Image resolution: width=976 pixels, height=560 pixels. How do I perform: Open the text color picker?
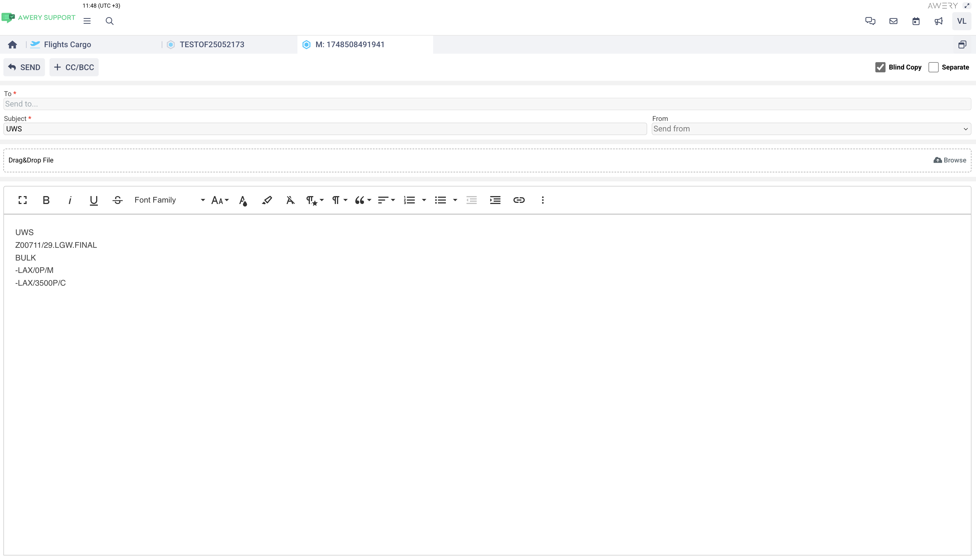[x=243, y=200]
